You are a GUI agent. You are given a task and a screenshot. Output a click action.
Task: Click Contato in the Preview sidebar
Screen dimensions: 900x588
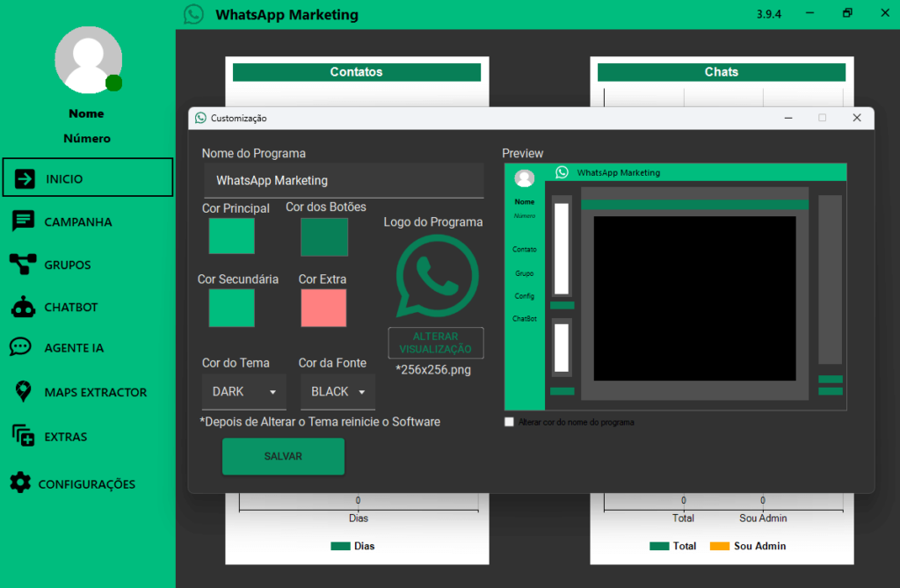(525, 250)
